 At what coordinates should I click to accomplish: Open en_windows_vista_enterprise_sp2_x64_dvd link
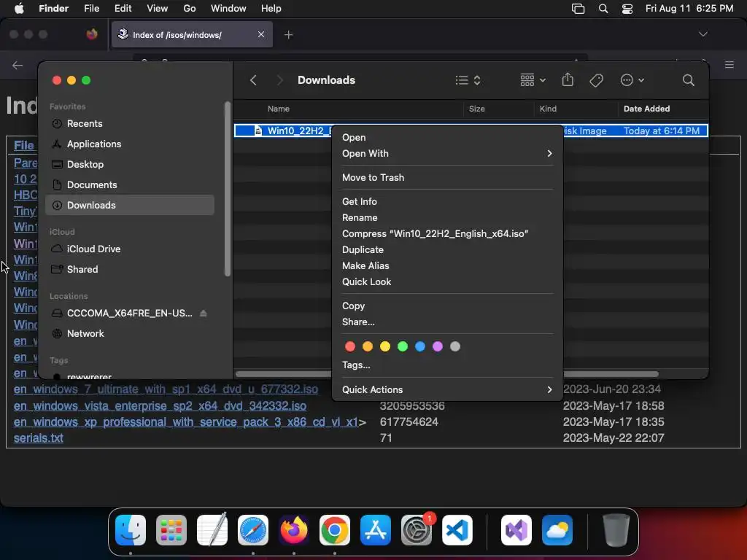[160, 405]
